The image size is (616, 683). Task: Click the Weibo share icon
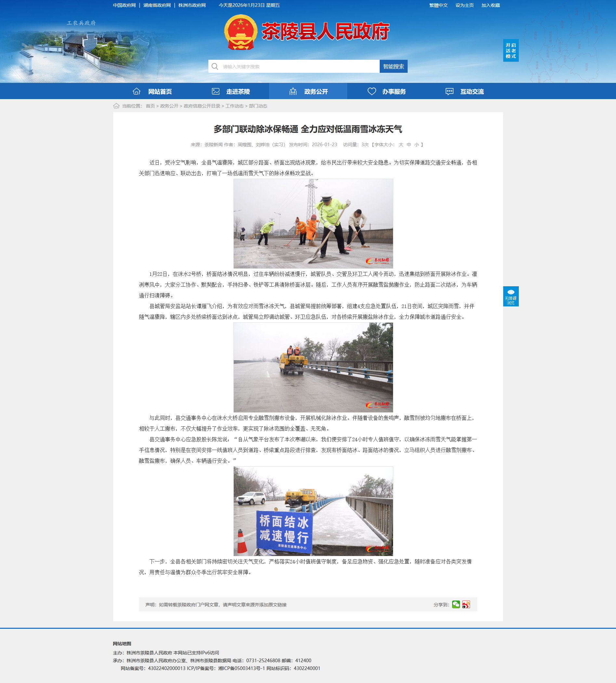tap(466, 604)
